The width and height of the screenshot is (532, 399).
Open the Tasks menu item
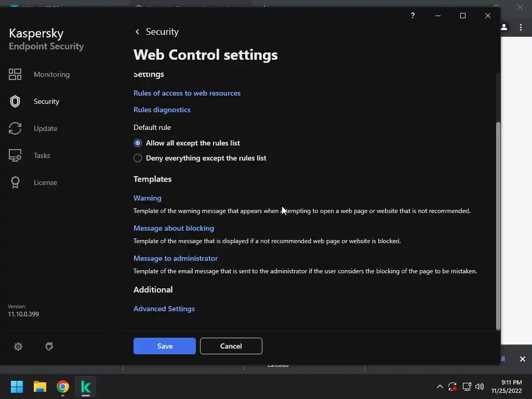click(42, 155)
